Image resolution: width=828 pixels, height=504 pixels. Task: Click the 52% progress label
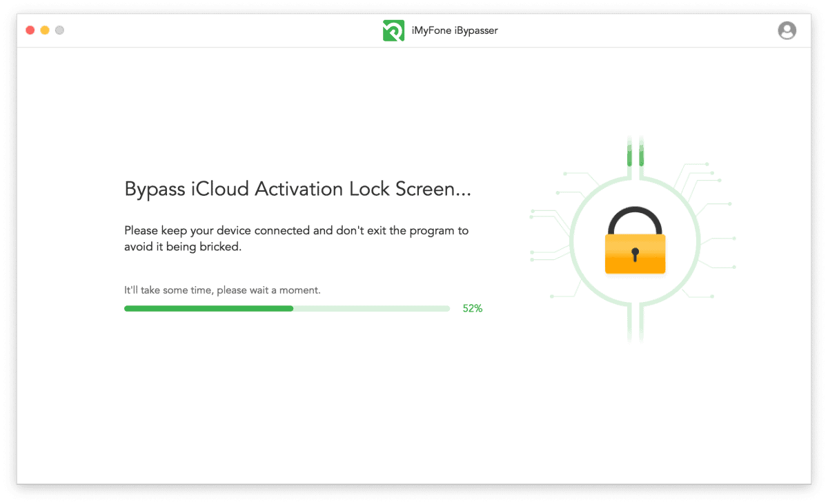tap(473, 308)
